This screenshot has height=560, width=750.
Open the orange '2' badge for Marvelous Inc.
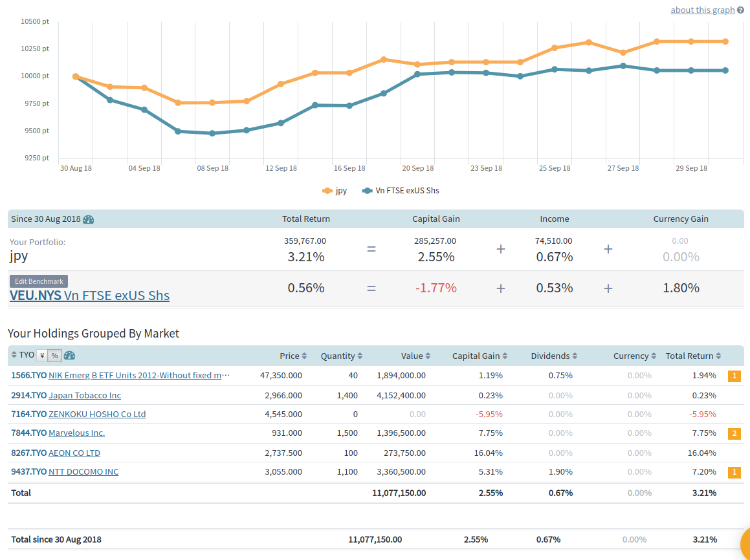734,433
